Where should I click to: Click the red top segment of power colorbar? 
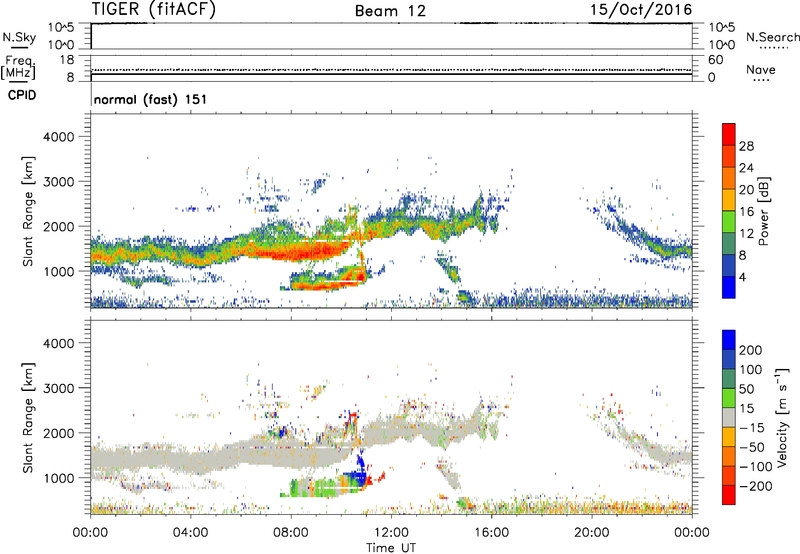click(729, 134)
